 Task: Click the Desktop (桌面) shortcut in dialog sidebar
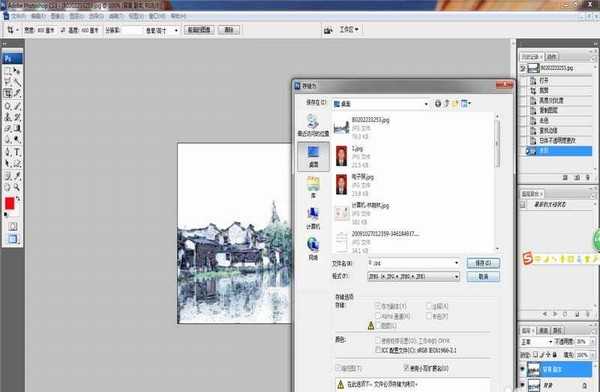(313, 157)
